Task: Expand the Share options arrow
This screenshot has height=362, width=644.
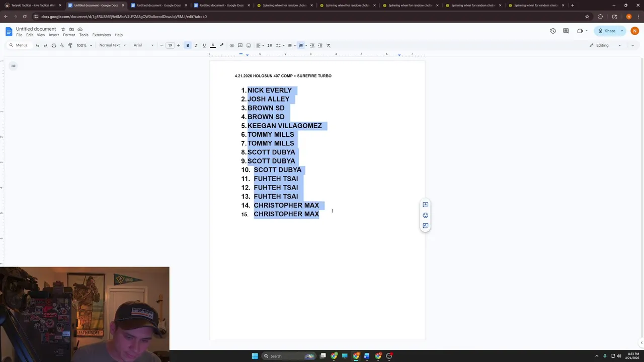Action: (x=622, y=31)
